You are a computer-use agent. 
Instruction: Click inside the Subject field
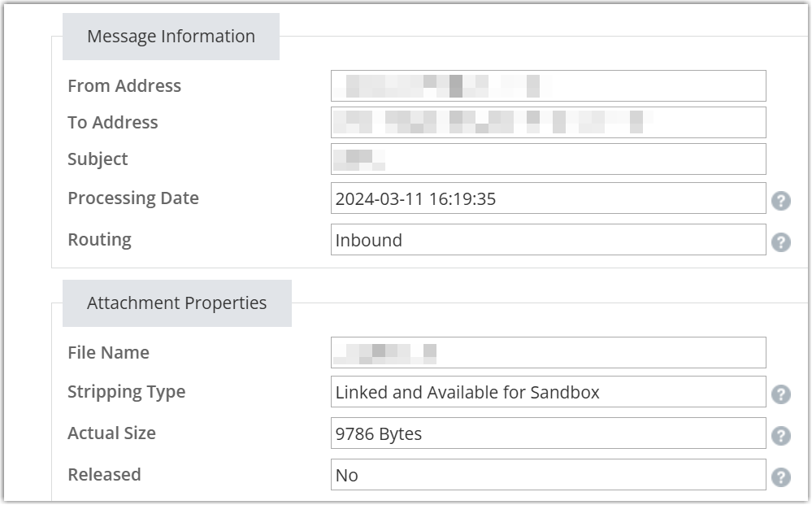click(548, 159)
